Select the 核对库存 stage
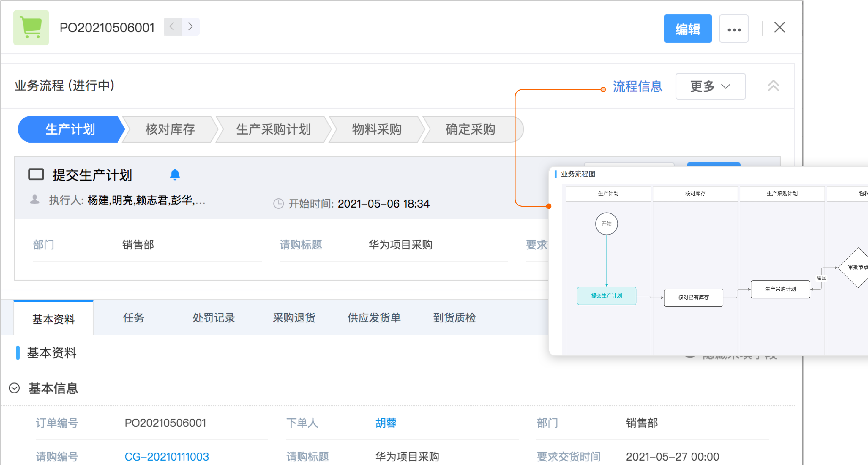 point(170,129)
